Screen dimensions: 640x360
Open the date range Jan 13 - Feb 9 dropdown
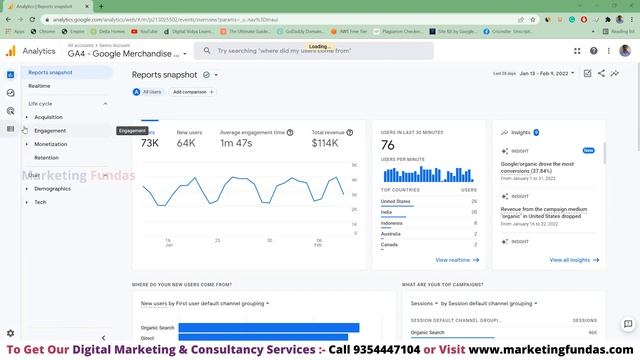[x=547, y=73]
